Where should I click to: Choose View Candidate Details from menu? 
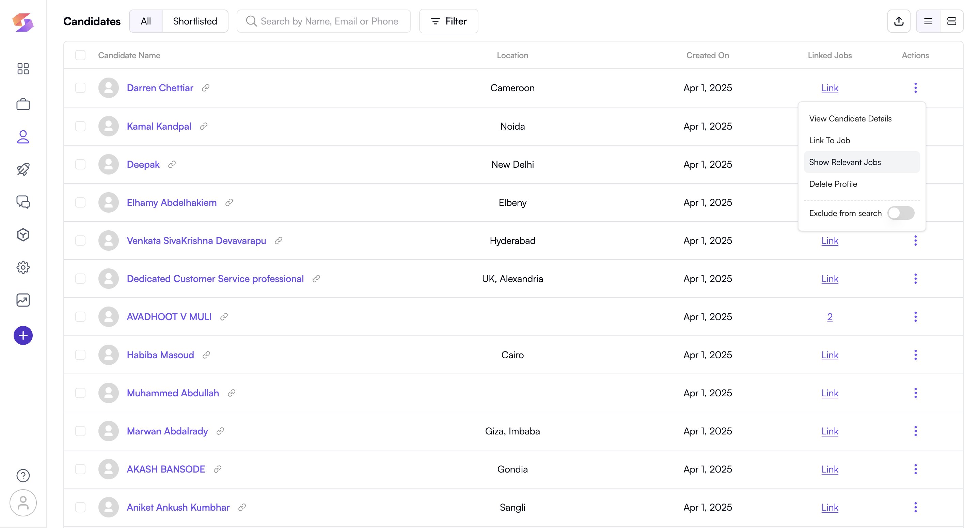862,119
